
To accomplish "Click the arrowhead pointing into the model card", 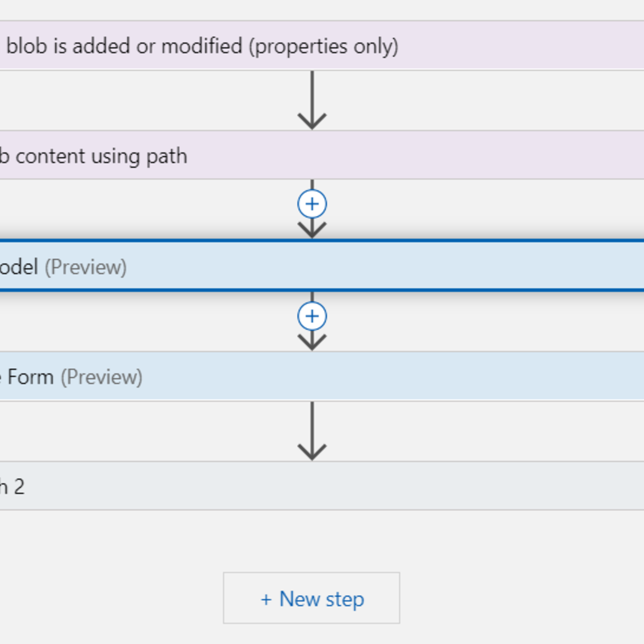I will coord(312,230).
